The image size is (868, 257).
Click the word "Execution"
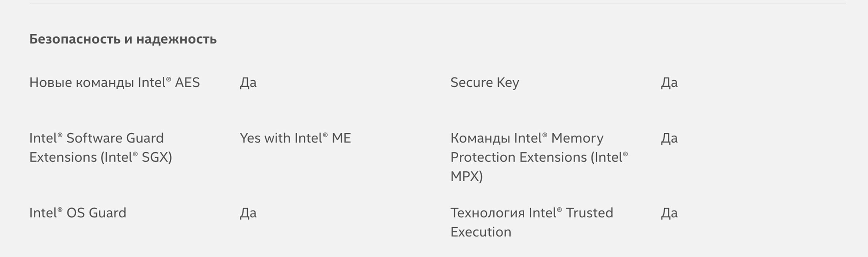481,232
